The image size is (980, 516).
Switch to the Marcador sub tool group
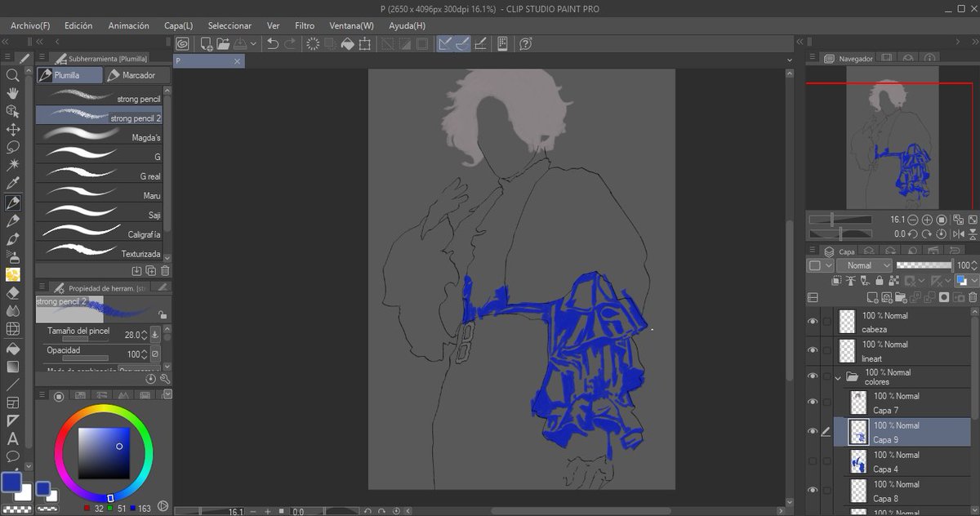click(138, 75)
